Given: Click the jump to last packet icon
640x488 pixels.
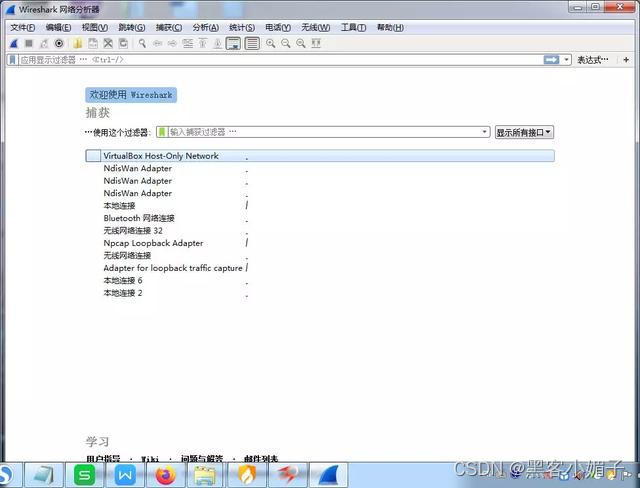Looking at the screenshot, I should click(x=218, y=43).
